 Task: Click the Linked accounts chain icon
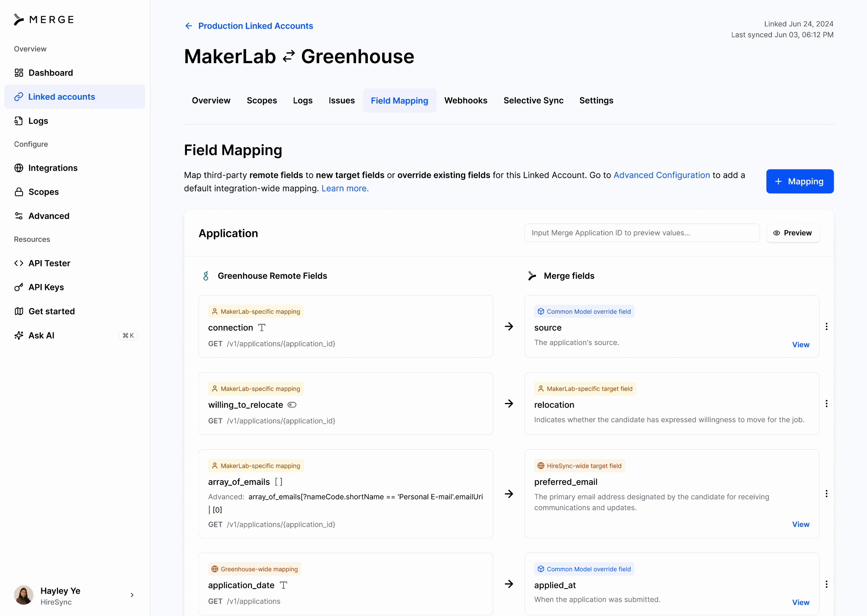tap(19, 97)
